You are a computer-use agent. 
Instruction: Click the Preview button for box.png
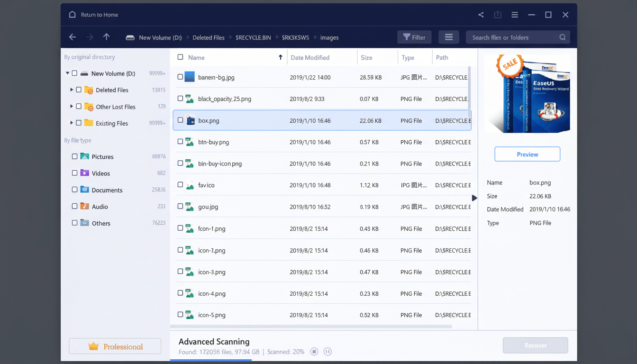(527, 154)
